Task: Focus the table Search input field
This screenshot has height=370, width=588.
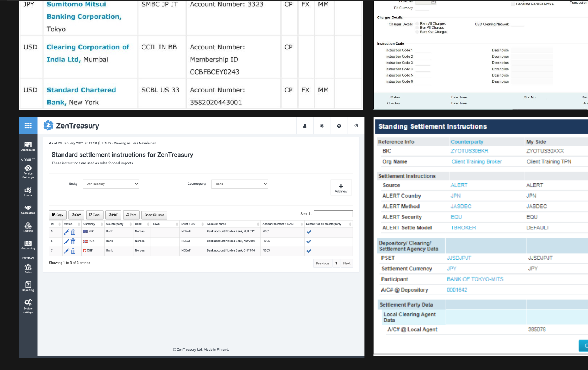Action: tap(333, 214)
